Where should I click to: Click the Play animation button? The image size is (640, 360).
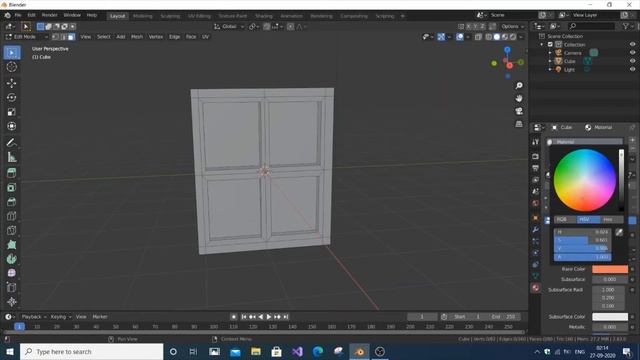click(x=269, y=317)
